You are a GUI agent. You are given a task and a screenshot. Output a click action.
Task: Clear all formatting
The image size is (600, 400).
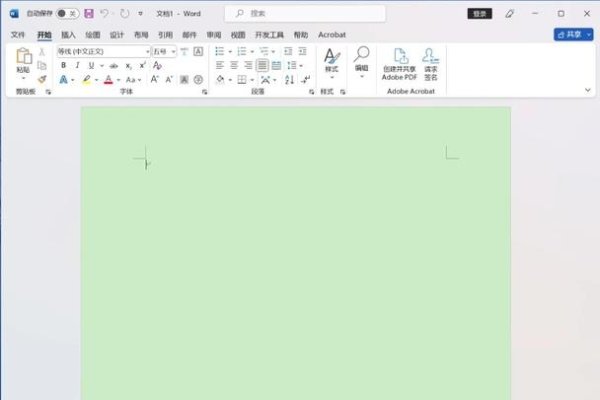click(x=157, y=65)
